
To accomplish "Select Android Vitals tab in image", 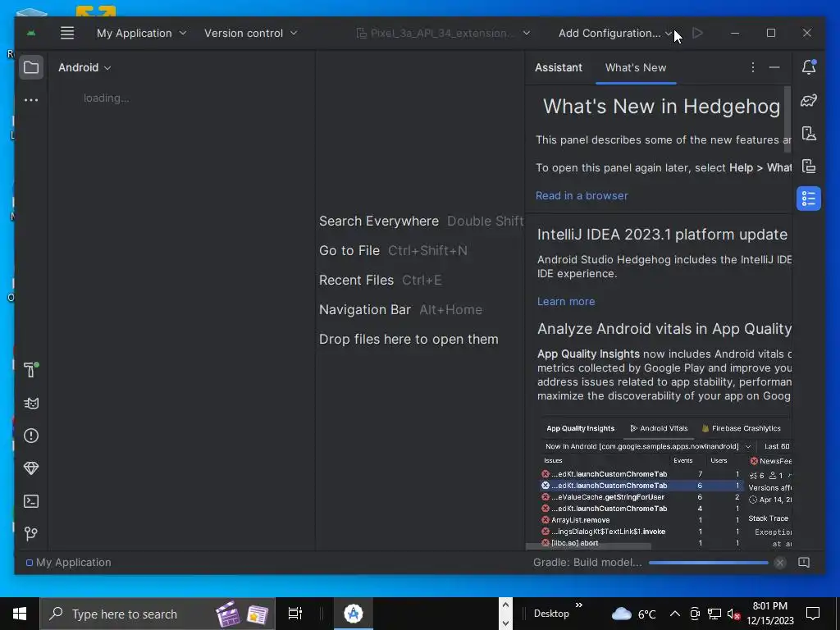I will 659,428.
